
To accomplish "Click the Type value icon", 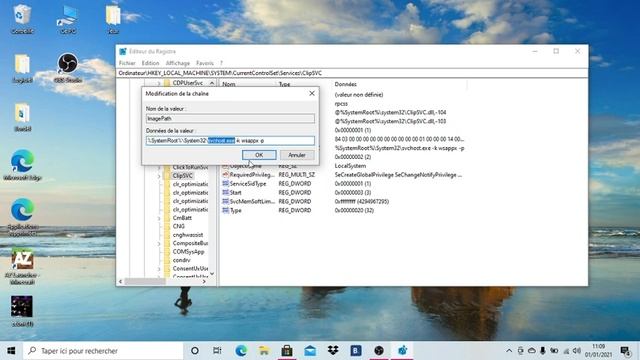I will [225, 210].
